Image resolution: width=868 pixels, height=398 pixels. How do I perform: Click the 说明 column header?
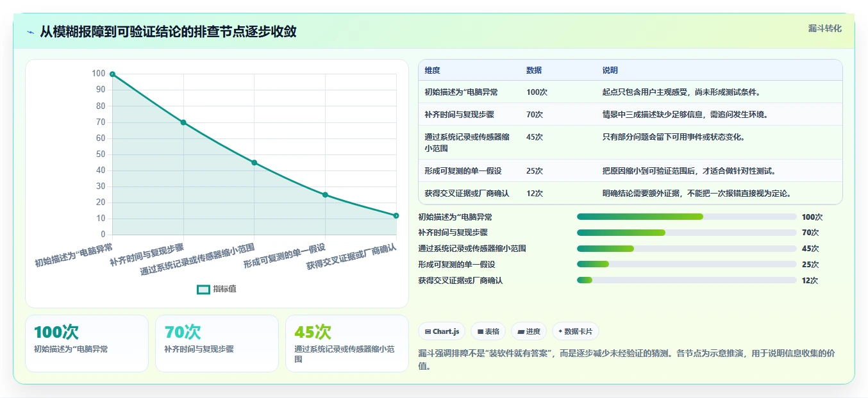pos(610,70)
